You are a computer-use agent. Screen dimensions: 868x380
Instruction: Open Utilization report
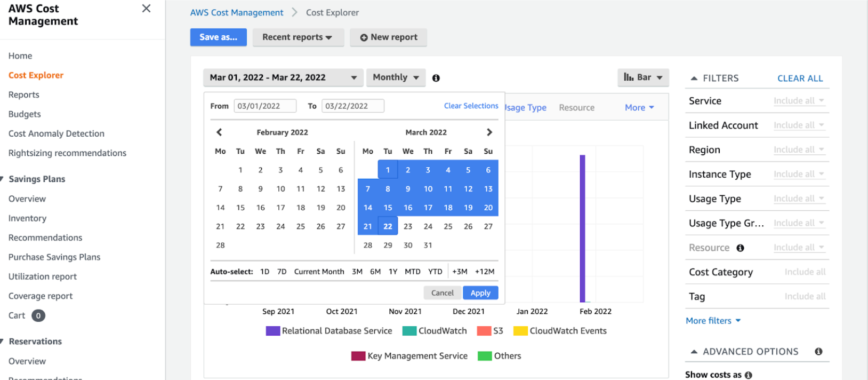coord(43,276)
